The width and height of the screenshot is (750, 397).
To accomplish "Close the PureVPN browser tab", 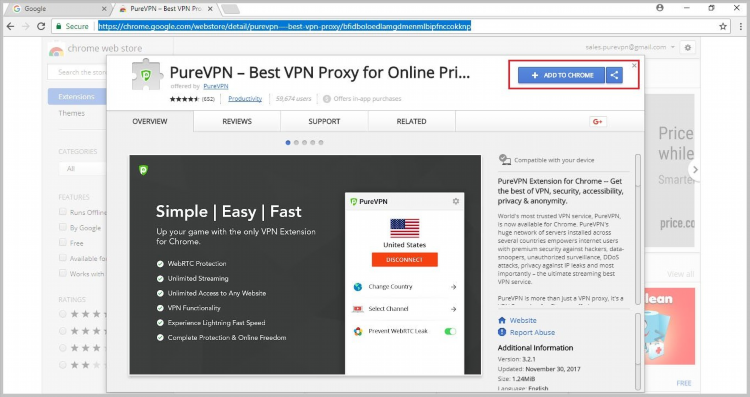I will [210, 9].
